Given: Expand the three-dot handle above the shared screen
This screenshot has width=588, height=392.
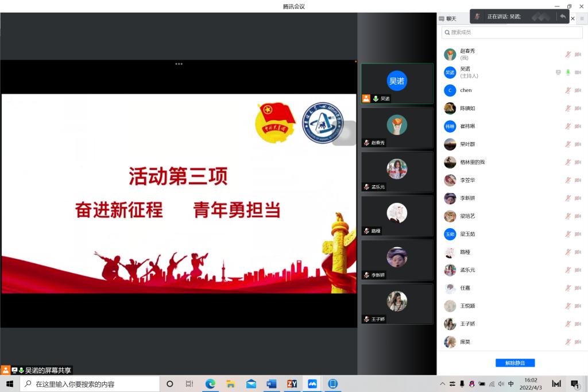Looking at the screenshot, I should [x=179, y=64].
